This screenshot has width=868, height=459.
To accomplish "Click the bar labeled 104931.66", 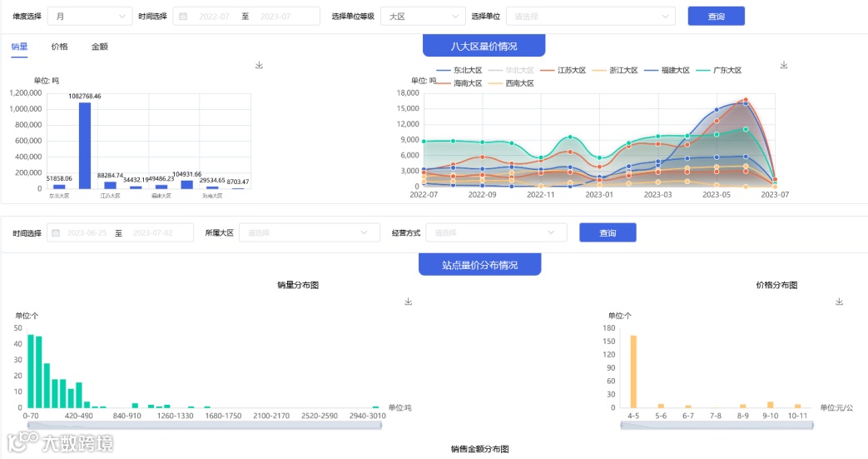I will click(187, 185).
